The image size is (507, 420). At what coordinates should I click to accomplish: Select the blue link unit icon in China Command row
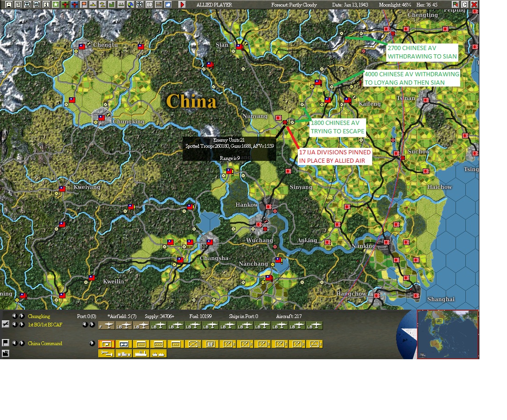(x=124, y=344)
